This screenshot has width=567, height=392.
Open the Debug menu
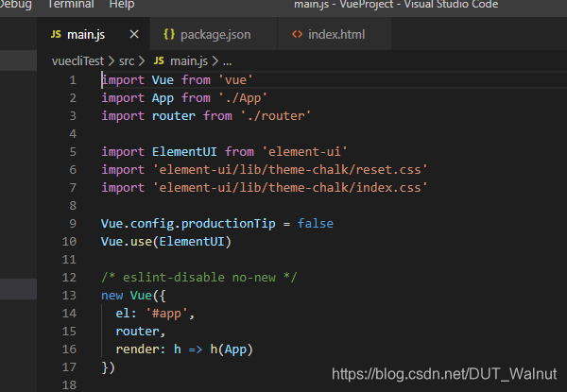(15, 5)
